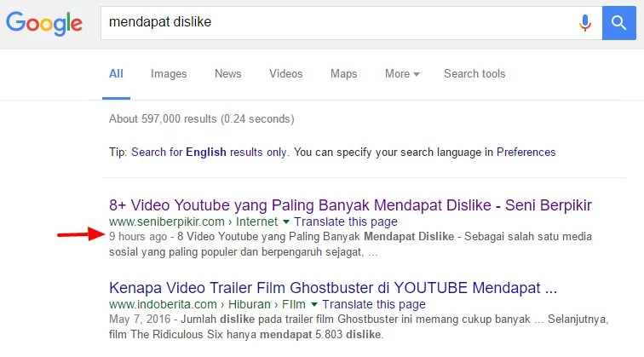The width and height of the screenshot is (644, 357).
Task: Open the News tab
Action: [227, 74]
